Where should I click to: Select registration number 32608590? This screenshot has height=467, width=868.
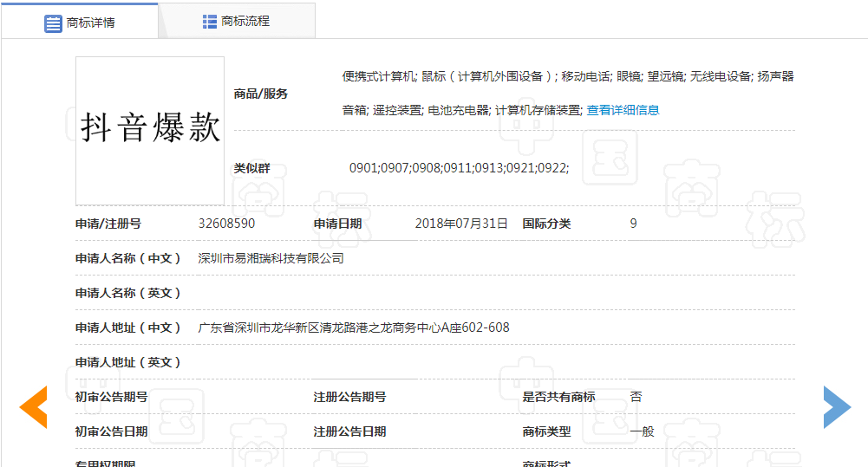(x=226, y=224)
